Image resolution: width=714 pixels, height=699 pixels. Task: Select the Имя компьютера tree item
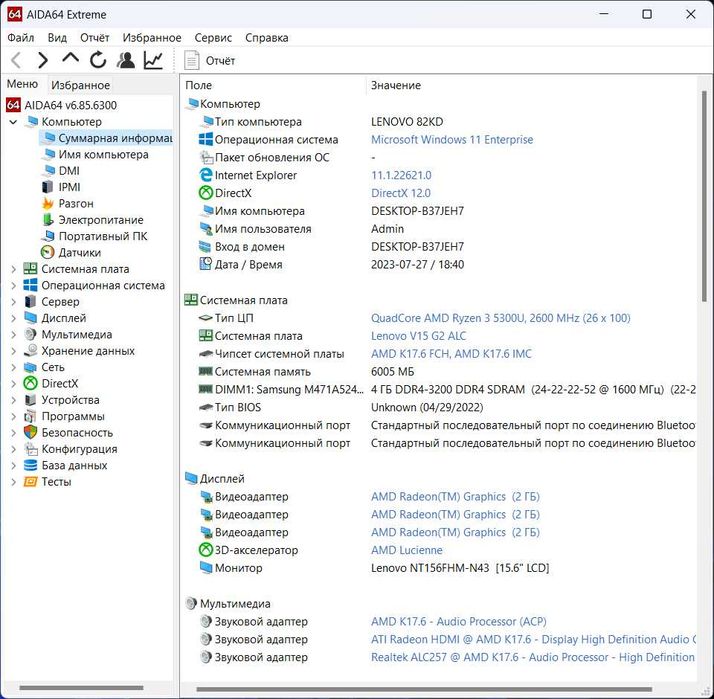(x=103, y=154)
